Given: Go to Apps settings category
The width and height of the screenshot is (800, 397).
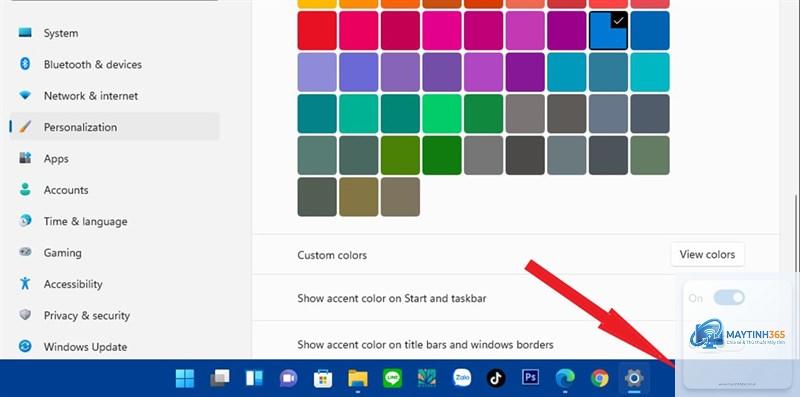Looking at the screenshot, I should click(115, 158).
